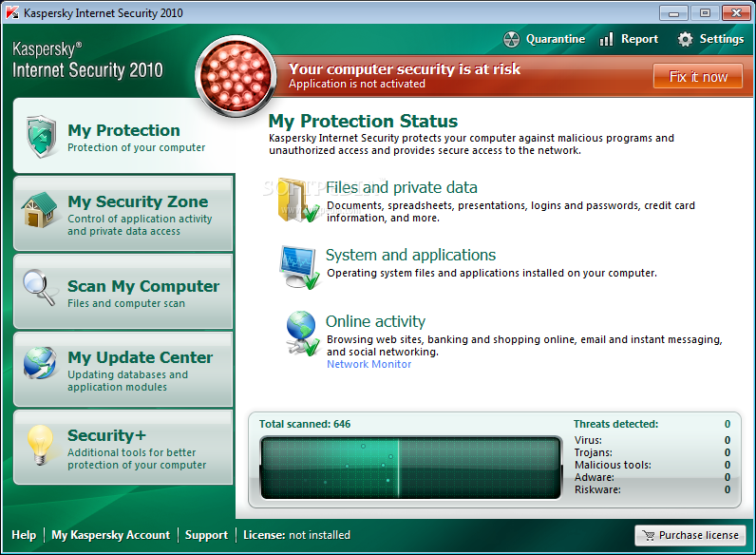Viewport: 756px width, 555px height.
Task: Open the Network Monitor link
Action: point(369,364)
